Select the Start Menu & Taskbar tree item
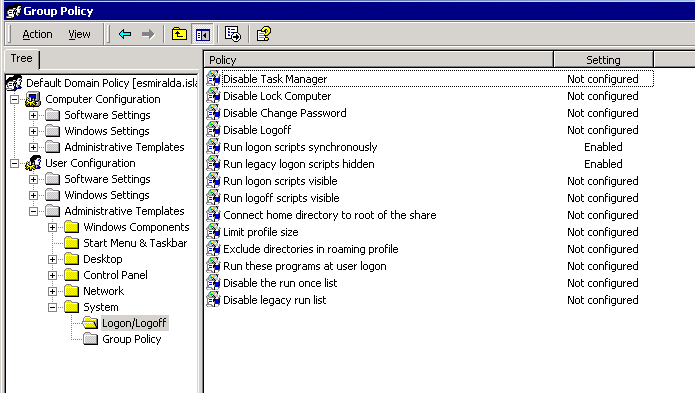Image resolution: width=695 pixels, height=393 pixels. click(x=135, y=243)
